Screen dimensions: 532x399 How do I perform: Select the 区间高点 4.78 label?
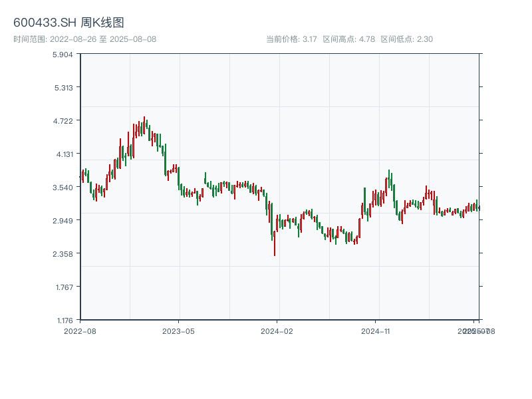tap(349, 39)
